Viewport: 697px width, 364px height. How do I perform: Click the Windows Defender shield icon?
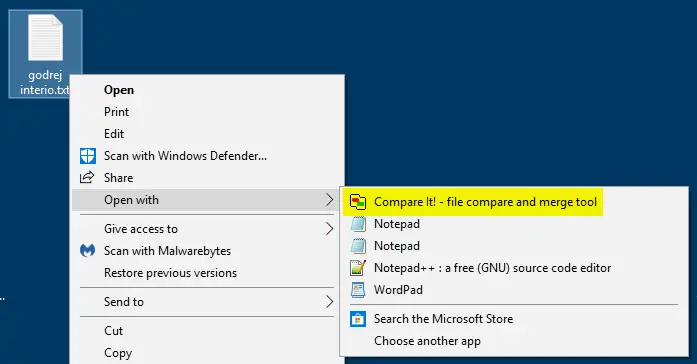(x=88, y=156)
